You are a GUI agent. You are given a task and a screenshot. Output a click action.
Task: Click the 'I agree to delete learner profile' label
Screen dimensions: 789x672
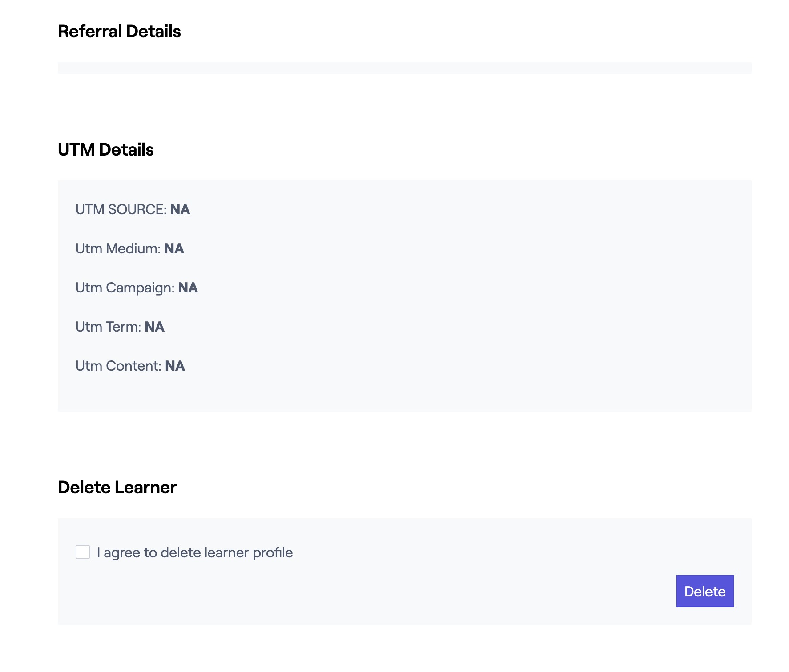pyautogui.click(x=194, y=552)
